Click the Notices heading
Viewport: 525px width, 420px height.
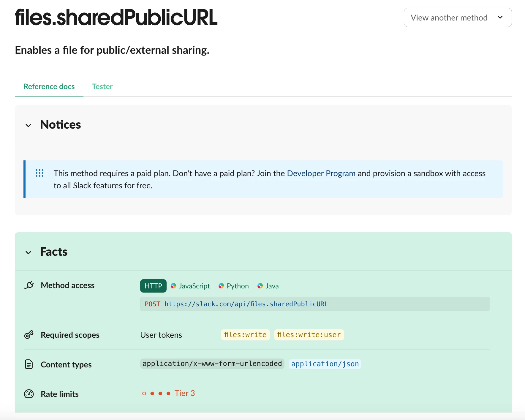60,124
